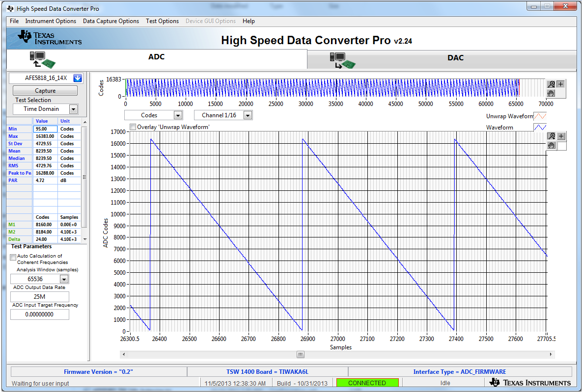
Task: Click marker M2 codes value 8184.00
Action: 45,232
